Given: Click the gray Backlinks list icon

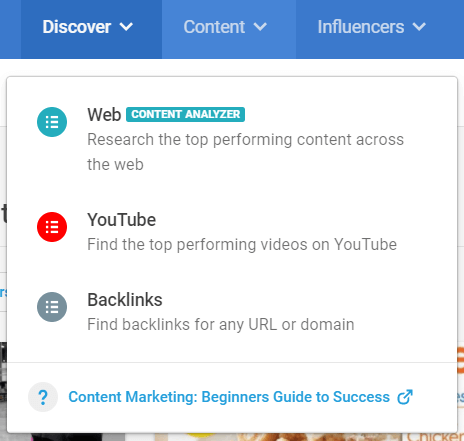Looking at the screenshot, I should (x=52, y=307).
